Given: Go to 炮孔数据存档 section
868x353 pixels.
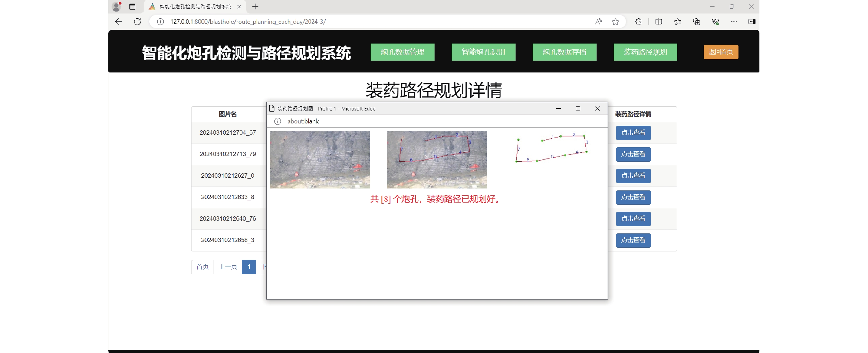Looking at the screenshot, I should tap(564, 52).
